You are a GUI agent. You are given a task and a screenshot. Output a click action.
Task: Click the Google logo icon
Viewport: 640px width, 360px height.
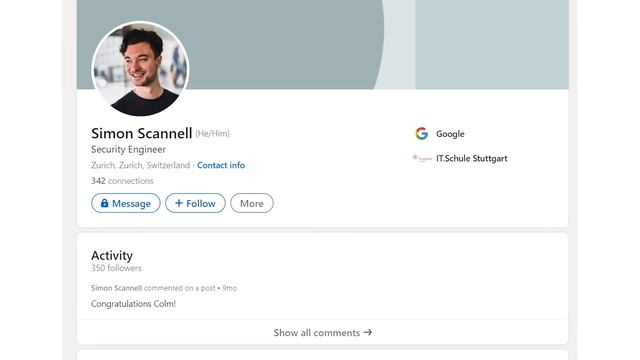422,133
